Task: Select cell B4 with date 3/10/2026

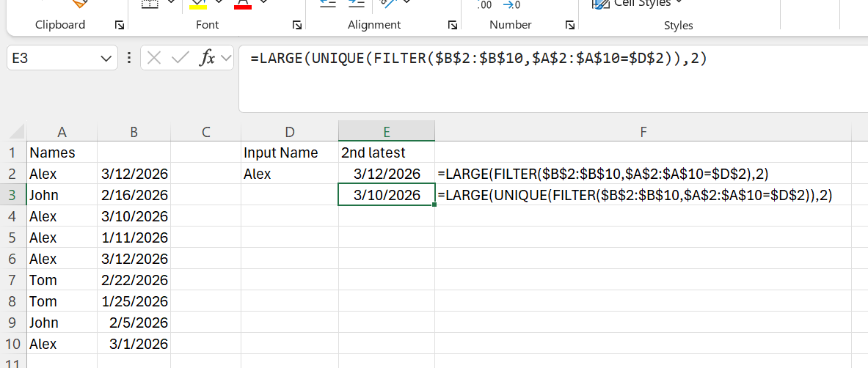Action: [134, 216]
